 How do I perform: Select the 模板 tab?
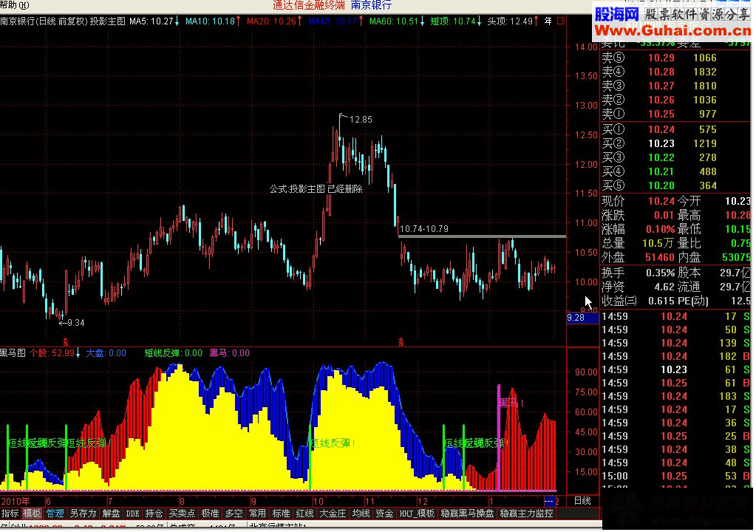[x=32, y=514]
